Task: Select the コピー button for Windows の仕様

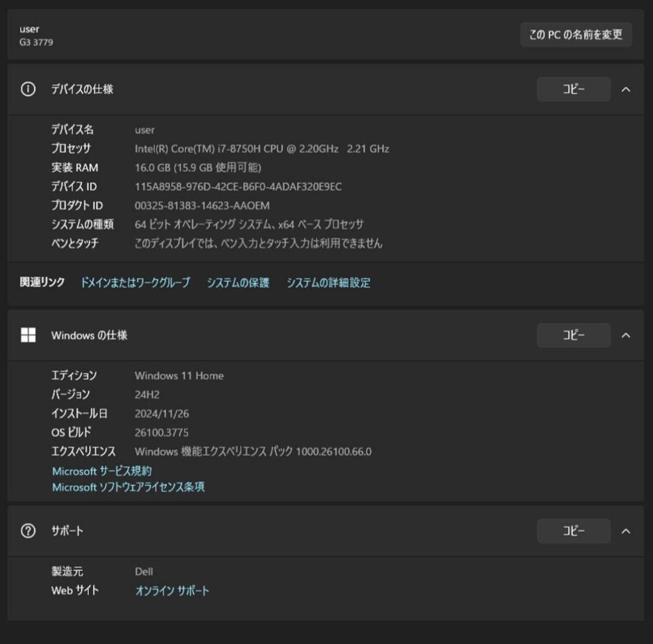Action: (x=573, y=335)
